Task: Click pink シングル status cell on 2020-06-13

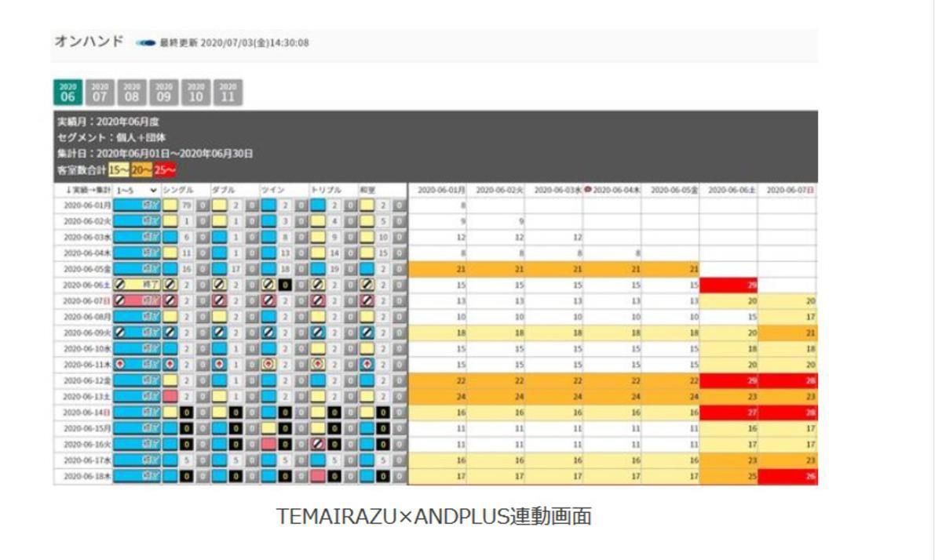Action: click(x=170, y=397)
